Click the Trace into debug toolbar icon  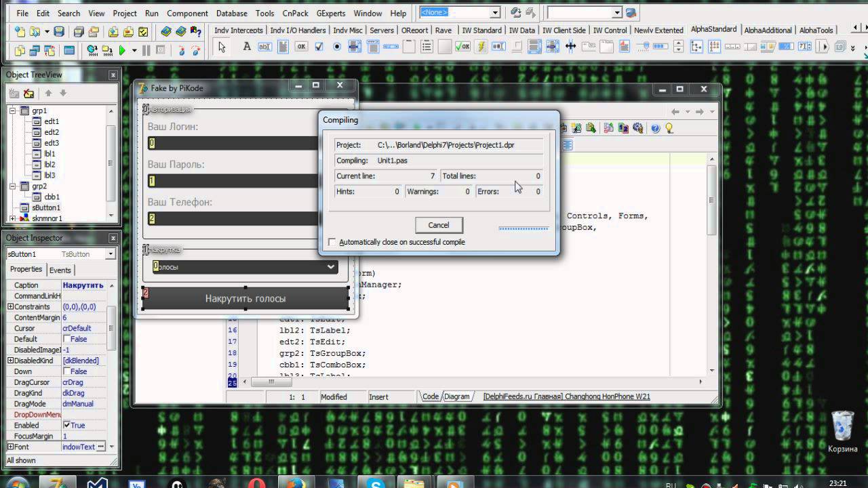coord(181,50)
